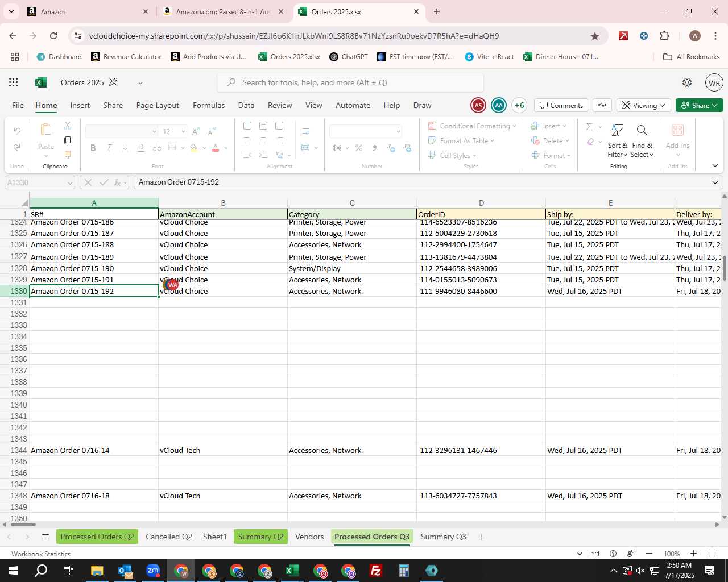728x582 pixels.
Task: Open the ChatGPT bookmark
Action: coord(349,57)
